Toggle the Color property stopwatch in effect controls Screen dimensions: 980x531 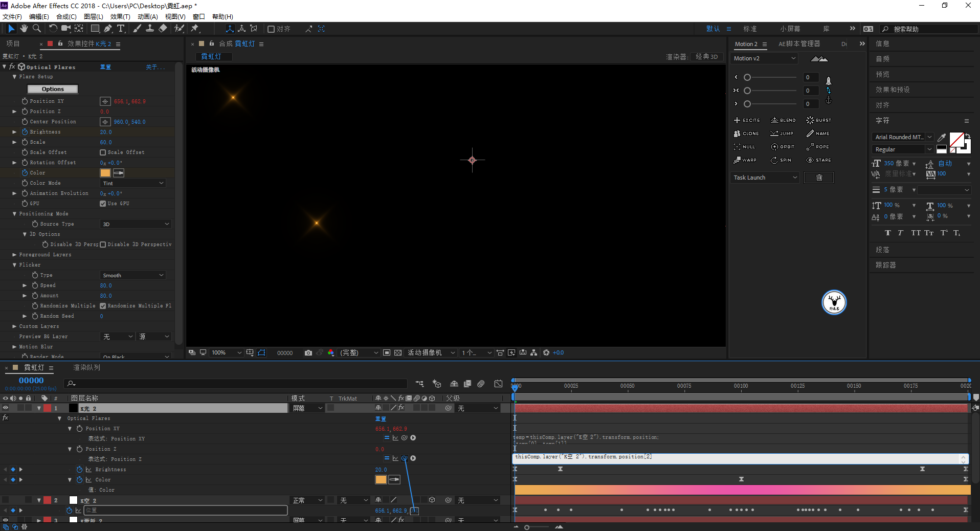(x=25, y=173)
